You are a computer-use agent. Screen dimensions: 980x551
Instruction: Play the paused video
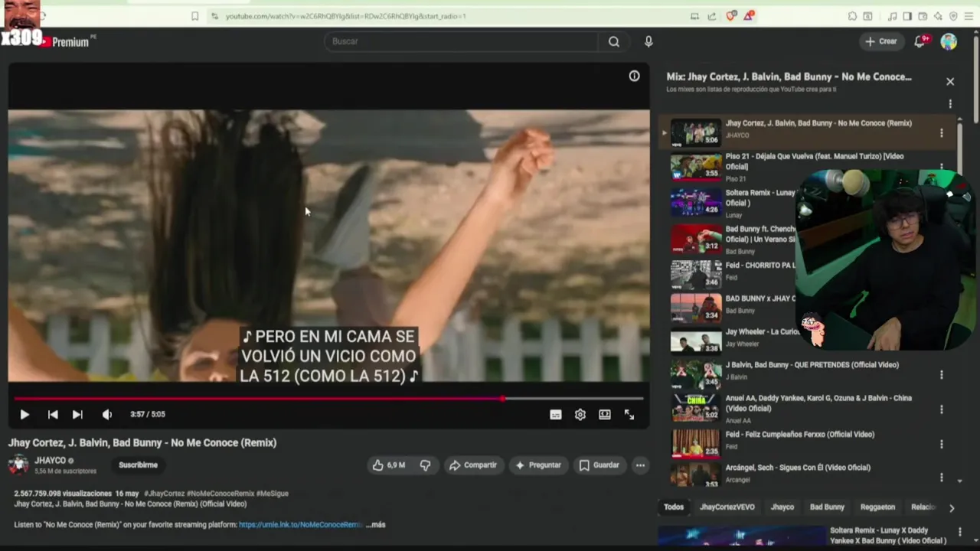tap(24, 414)
